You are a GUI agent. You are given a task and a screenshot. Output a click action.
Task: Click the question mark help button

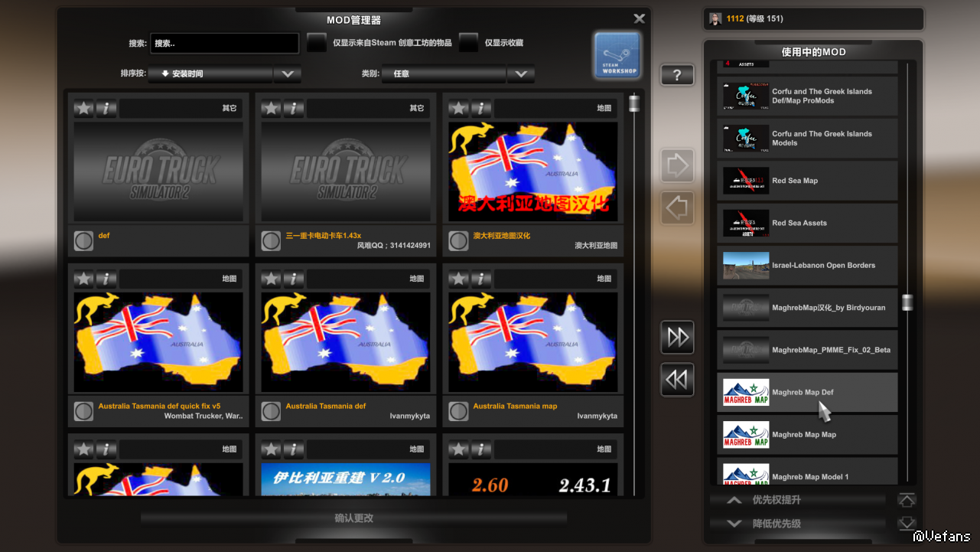click(677, 75)
